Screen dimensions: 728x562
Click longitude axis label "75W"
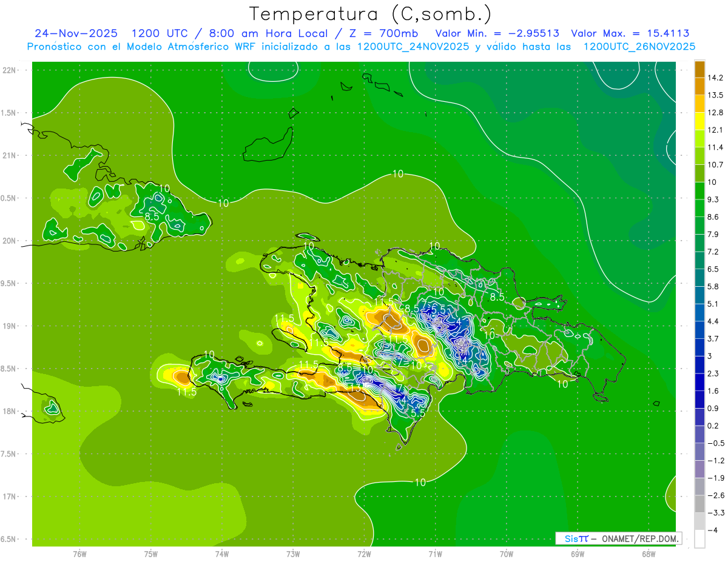(150, 554)
